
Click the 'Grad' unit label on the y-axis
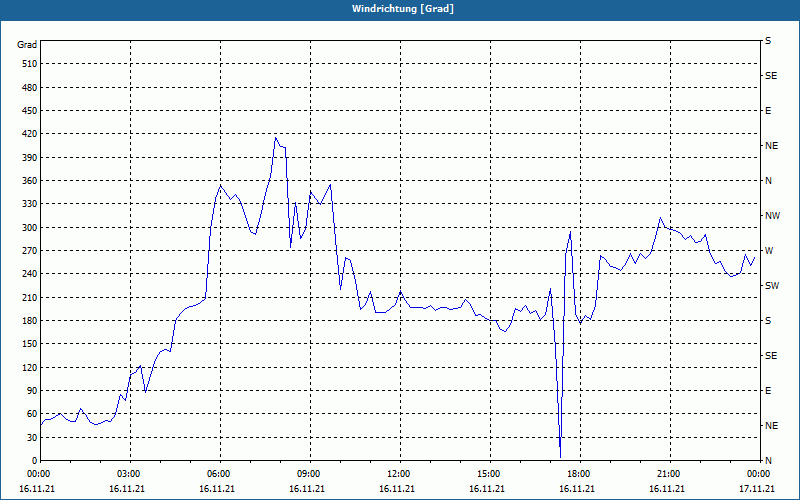point(27,45)
